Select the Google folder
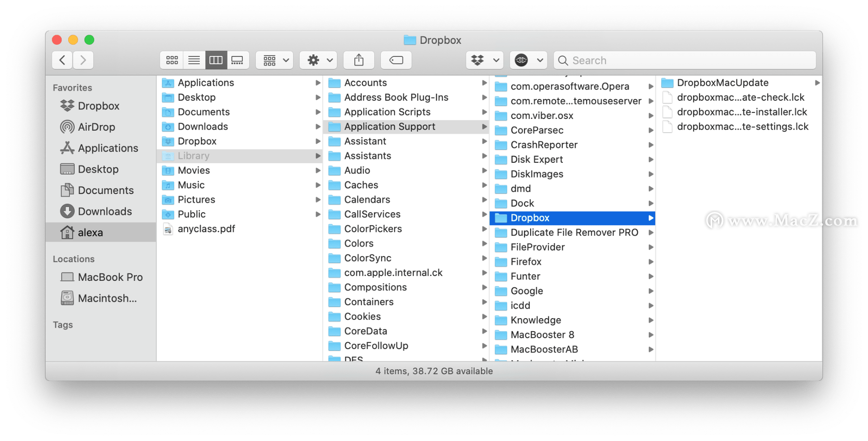 coord(573,291)
